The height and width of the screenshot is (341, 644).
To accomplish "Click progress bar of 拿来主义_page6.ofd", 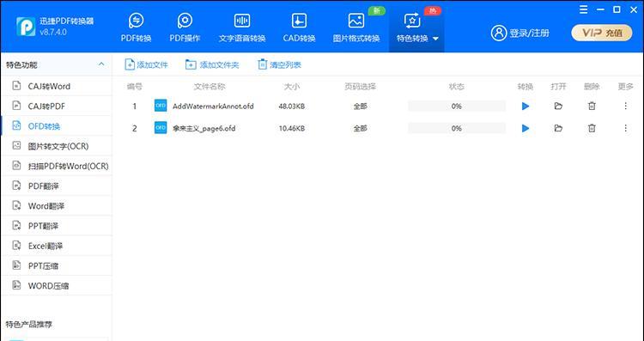I will 457,128.
